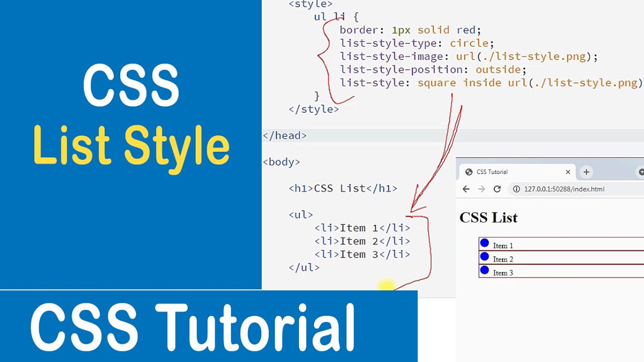
Task: Click the 'circle' value in the code
Action: (x=469, y=43)
